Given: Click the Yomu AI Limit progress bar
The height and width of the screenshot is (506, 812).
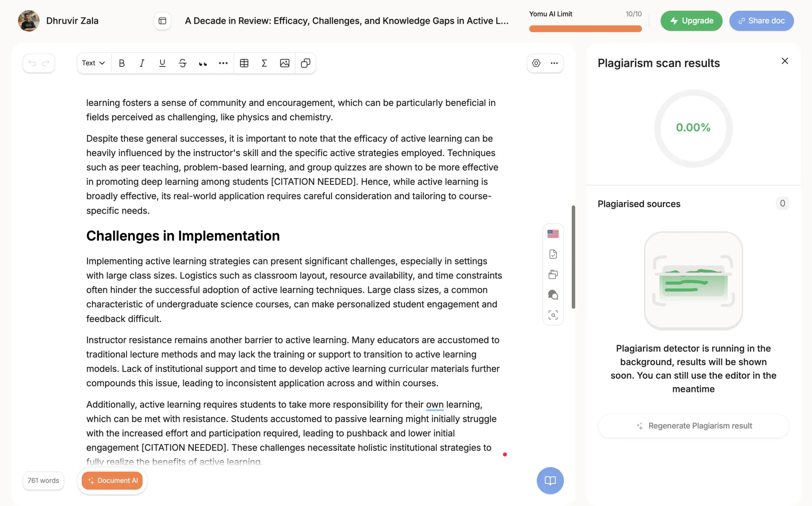Looking at the screenshot, I should pos(586,29).
